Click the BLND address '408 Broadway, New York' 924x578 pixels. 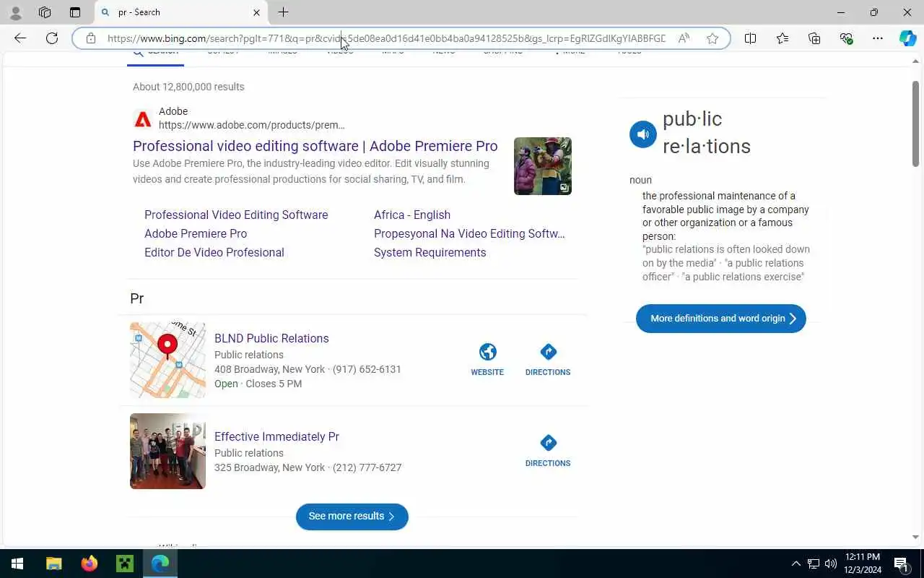click(x=269, y=369)
